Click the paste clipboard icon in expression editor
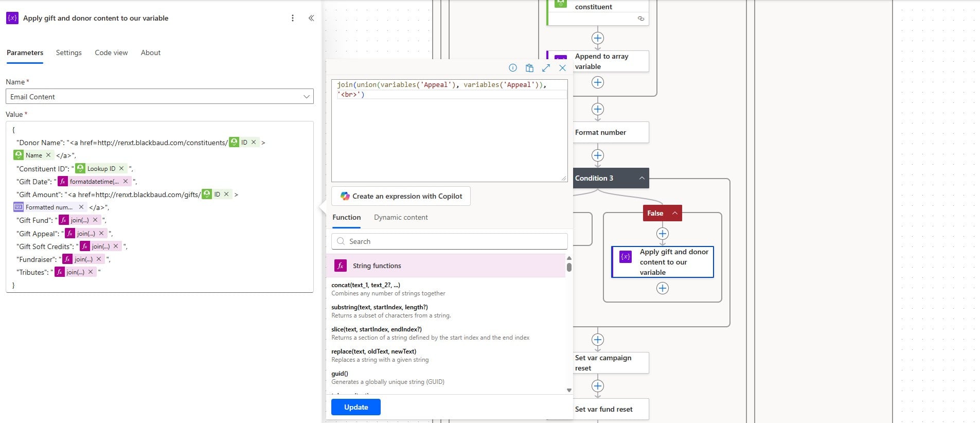 click(x=529, y=68)
